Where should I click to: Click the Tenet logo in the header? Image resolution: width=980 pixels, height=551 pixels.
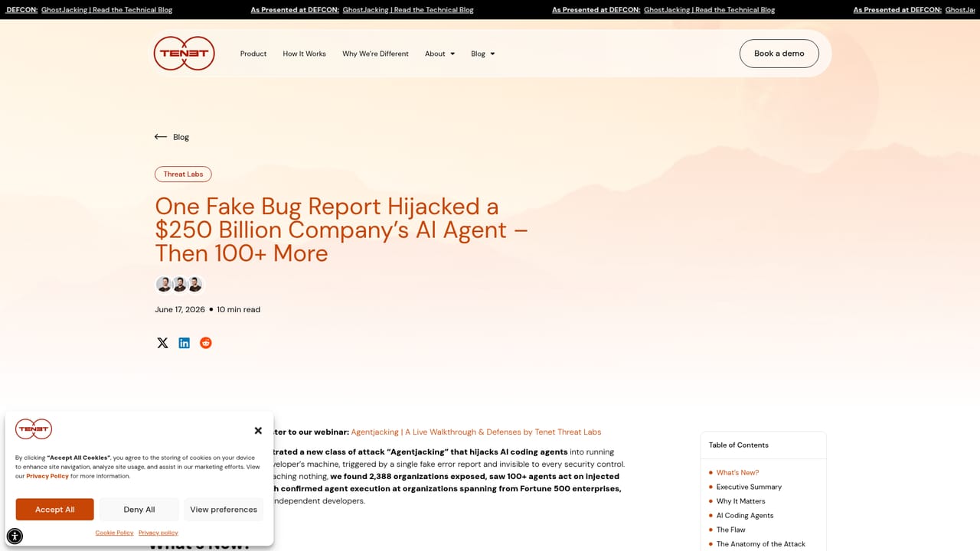click(184, 54)
